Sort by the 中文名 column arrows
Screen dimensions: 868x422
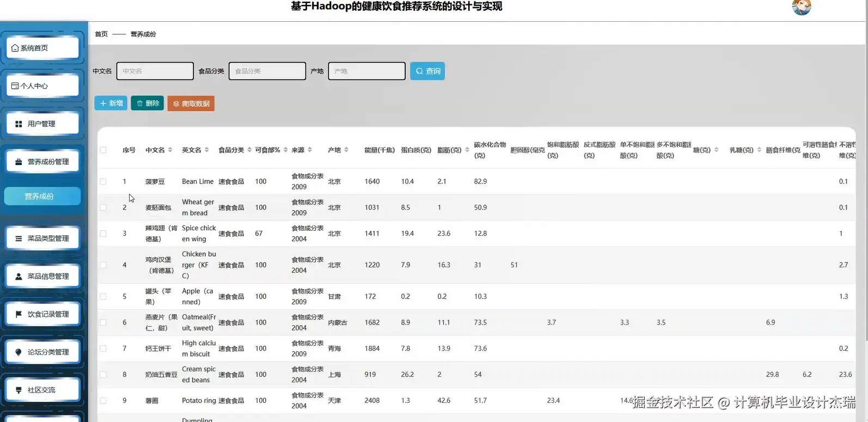pos(170,150)
